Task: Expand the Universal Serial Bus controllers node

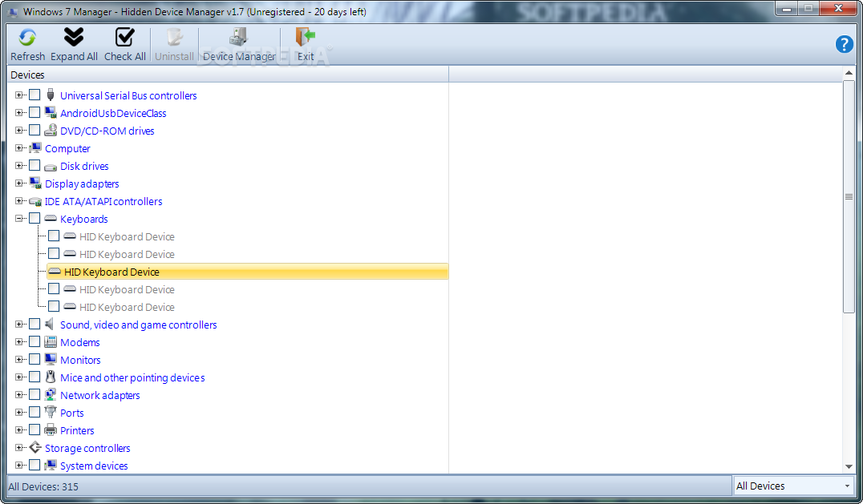Action: (x=18, y=95)
